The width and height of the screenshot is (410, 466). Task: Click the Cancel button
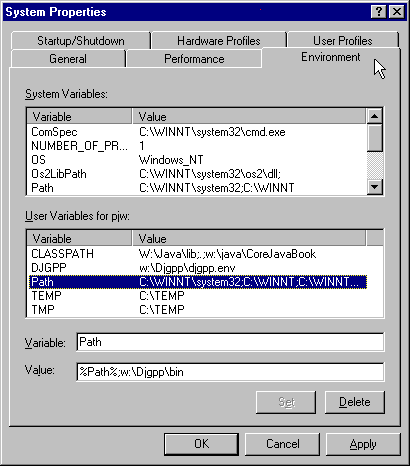click(282, 444)
